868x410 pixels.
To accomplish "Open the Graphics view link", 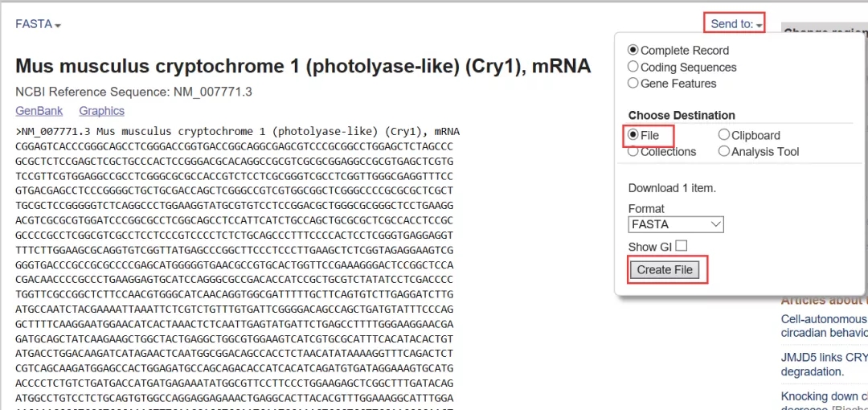I will [102, 111].
